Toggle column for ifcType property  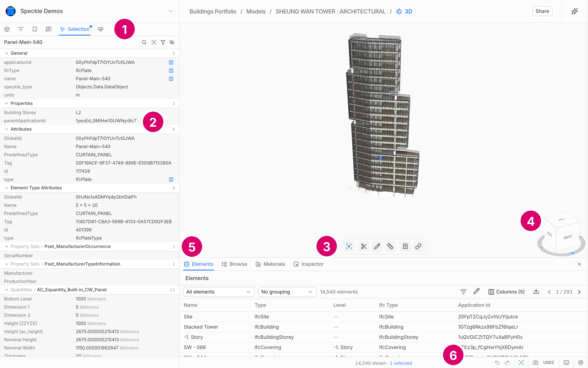171,71
